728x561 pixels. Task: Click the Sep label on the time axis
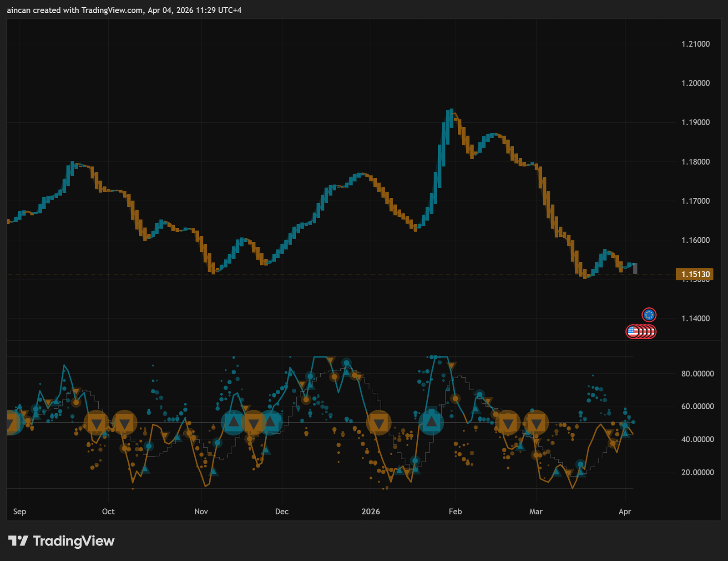coord(20,511)
